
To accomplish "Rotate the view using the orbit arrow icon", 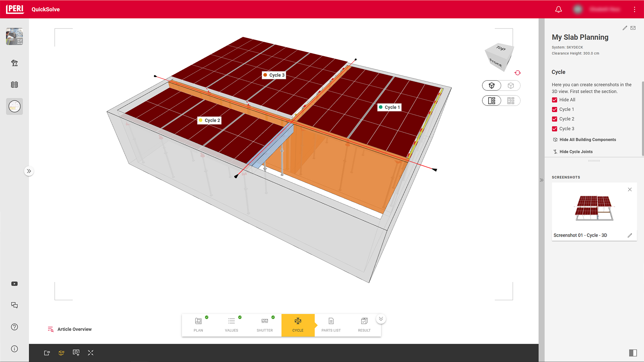I will [x=518, y=73].
